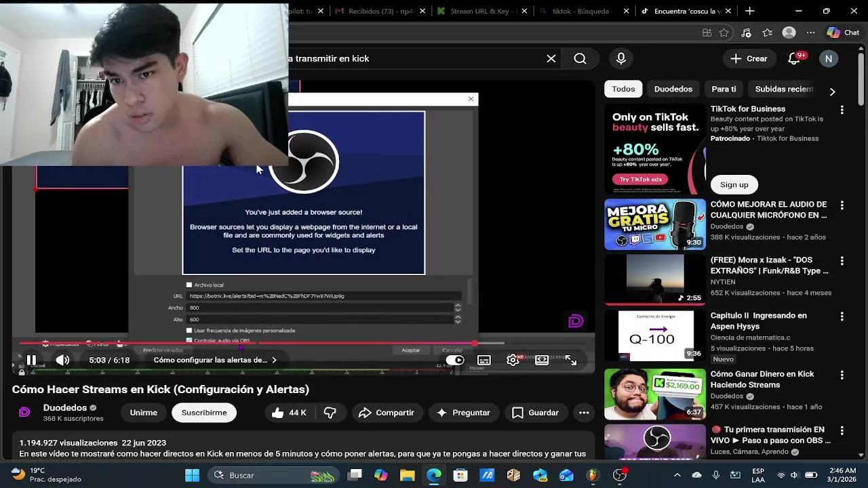Toggle the autoplay switch in player
The image size is (868, 488).
click(455, 360)
